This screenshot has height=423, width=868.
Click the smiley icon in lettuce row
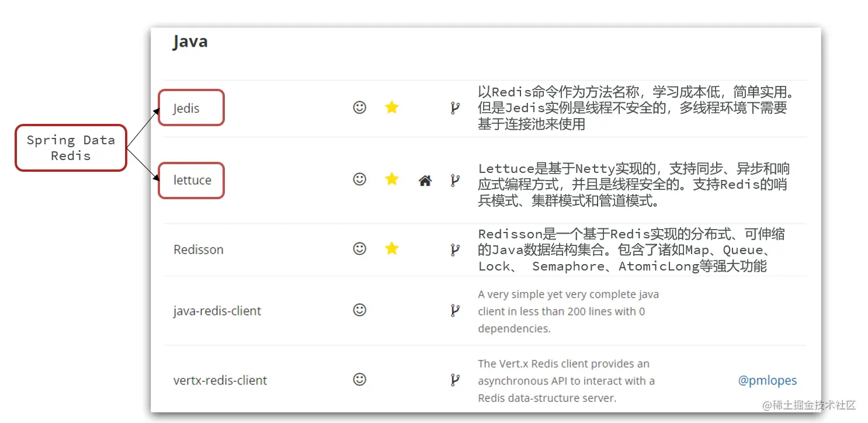coord(360,179)
